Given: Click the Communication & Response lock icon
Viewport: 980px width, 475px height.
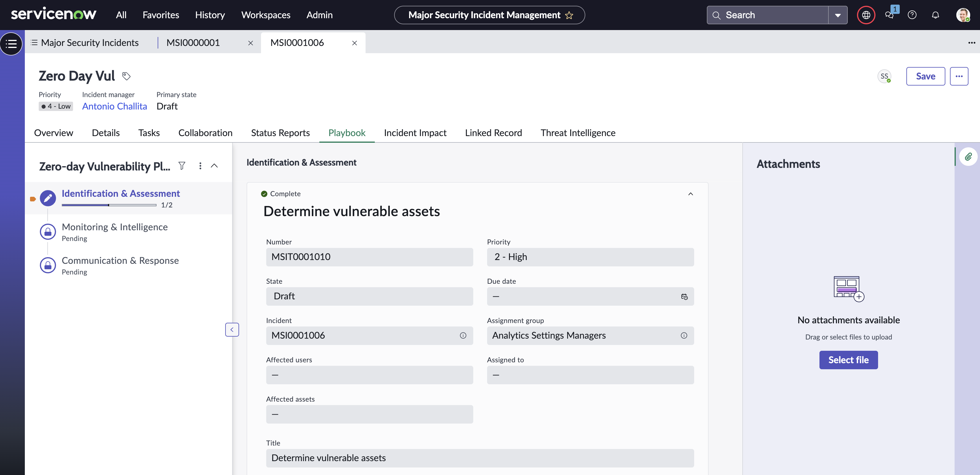Looking at the screenshot, I should pyautogui.click(x=48, y=265).
